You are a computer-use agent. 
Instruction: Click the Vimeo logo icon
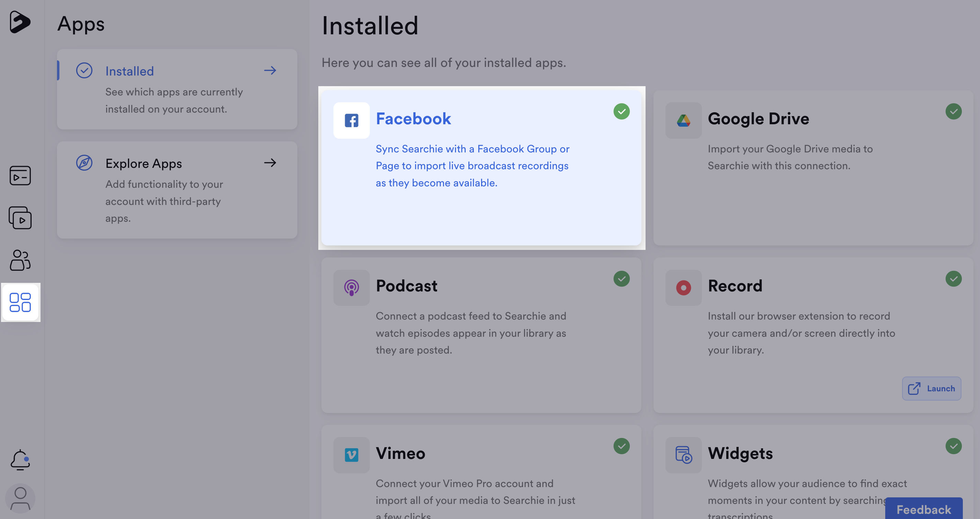point(351,455)
